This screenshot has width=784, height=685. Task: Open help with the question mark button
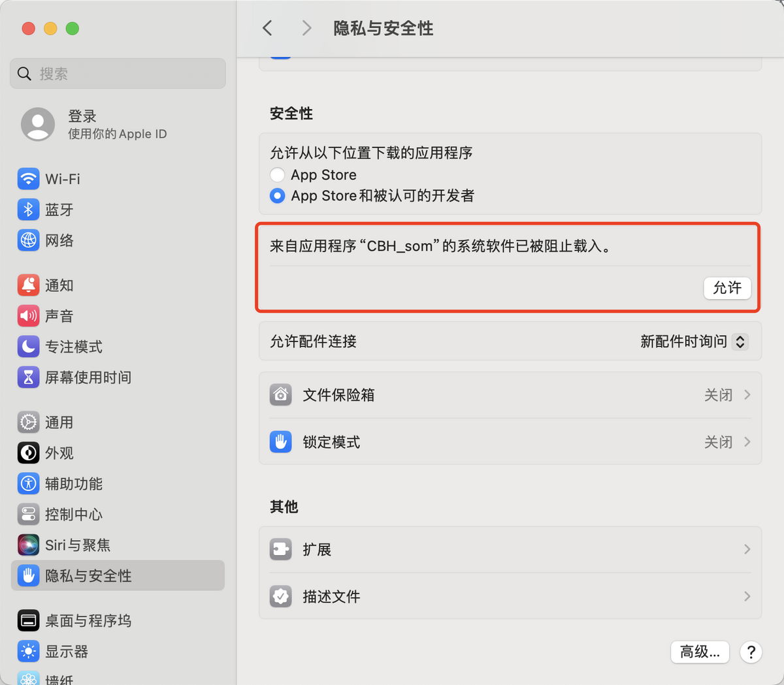(751, 652)
